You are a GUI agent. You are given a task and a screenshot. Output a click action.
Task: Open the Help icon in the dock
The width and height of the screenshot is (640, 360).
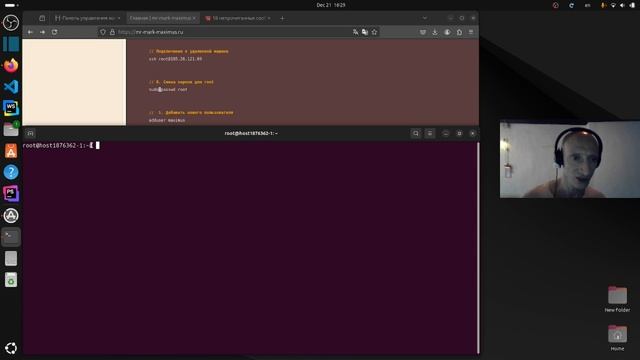pyautogui.click(x=11, y=172)
